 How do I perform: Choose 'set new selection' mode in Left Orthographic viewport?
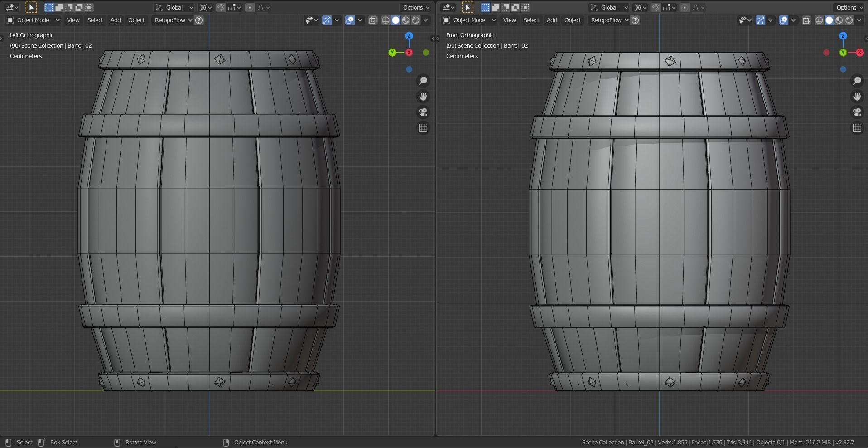point(49,7)
